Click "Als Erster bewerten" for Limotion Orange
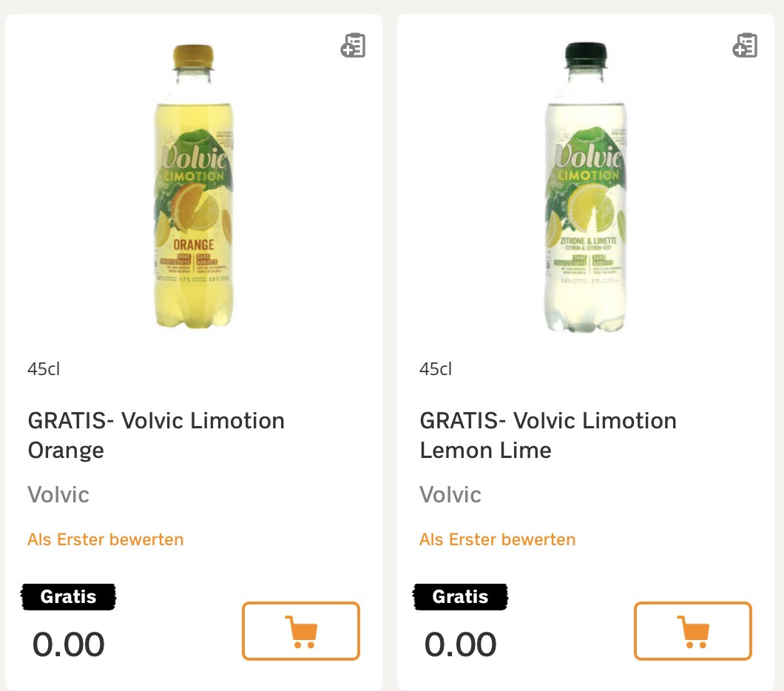Image resolution: width=784 pixels, height=691 pixels. point(106,539)
